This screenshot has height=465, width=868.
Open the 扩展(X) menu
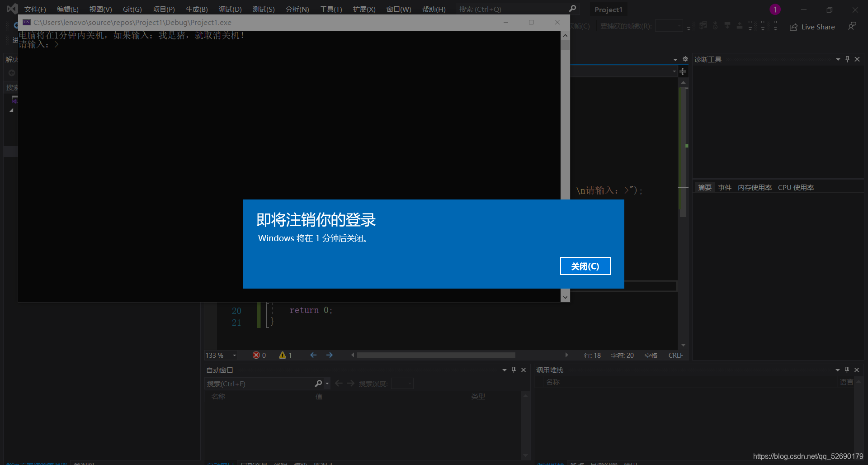pos(364,9)
